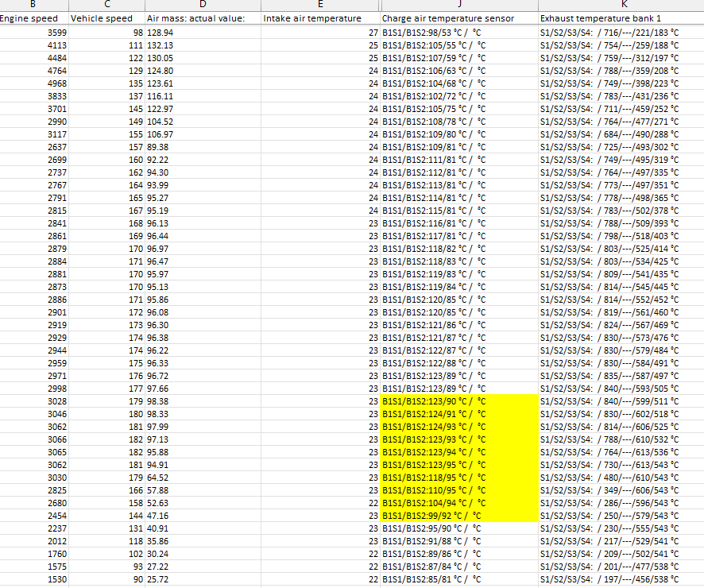
Task: Select charge air cell B1S1/B1S2:108/78 °C
Action: tap(459, 122)
